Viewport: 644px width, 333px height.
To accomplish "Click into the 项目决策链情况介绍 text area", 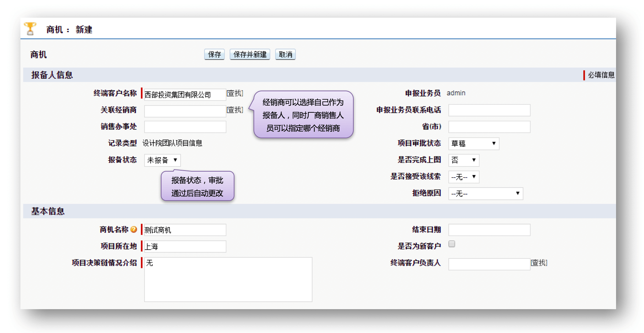I will coord(228,280).
